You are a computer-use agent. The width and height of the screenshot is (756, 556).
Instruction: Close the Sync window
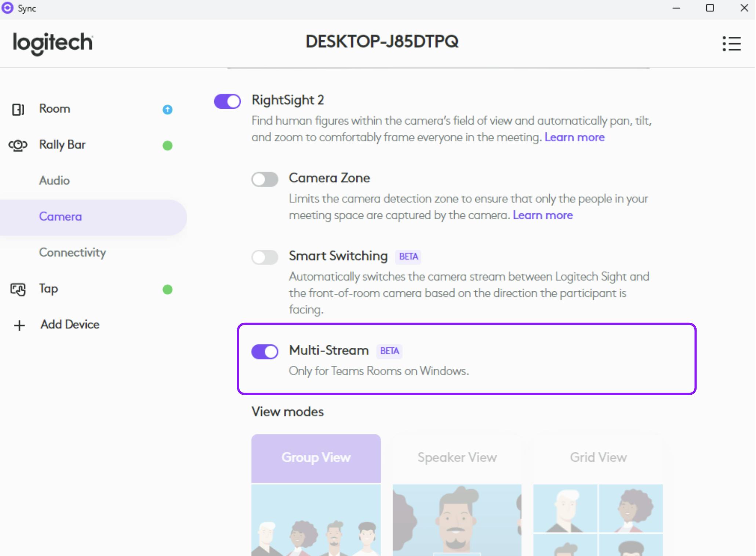click(744, 8)
